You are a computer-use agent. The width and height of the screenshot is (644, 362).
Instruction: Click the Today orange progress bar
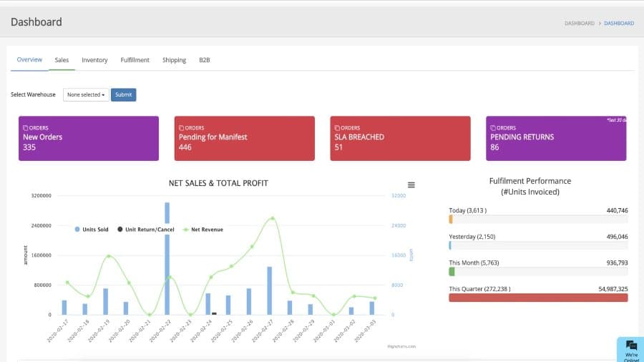pos(451,220)
